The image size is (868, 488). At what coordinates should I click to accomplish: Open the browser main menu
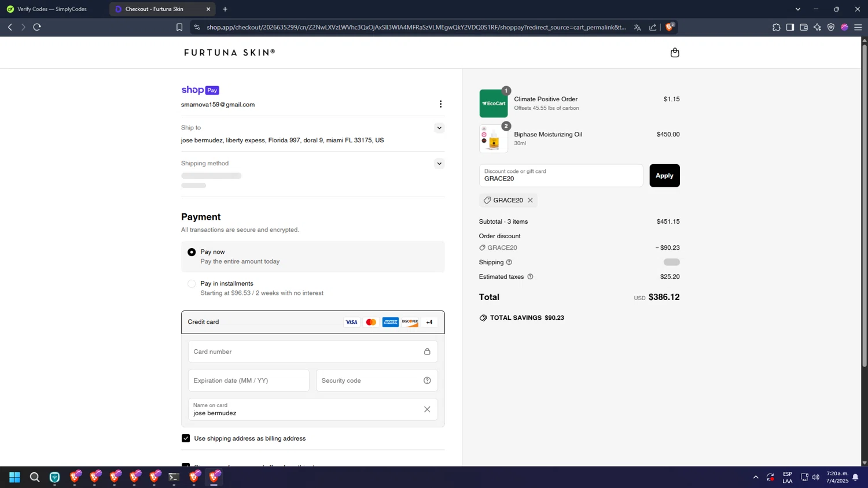(x=858, y=27)
